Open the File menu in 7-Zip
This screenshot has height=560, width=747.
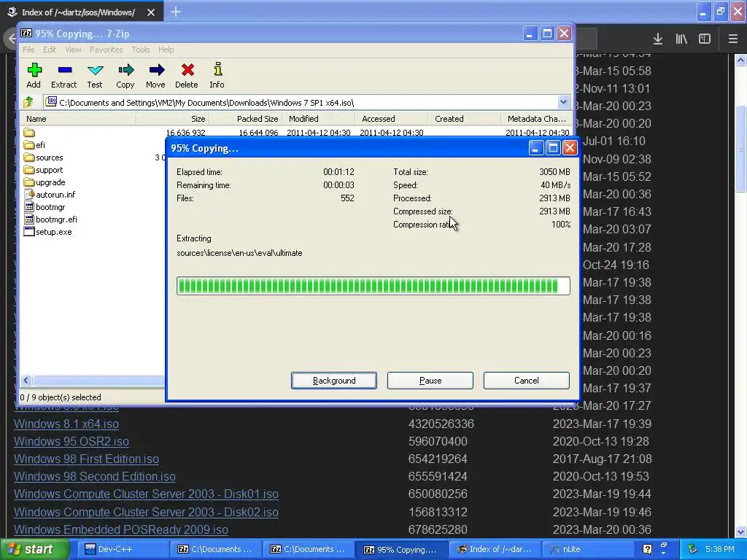(28, 50)
